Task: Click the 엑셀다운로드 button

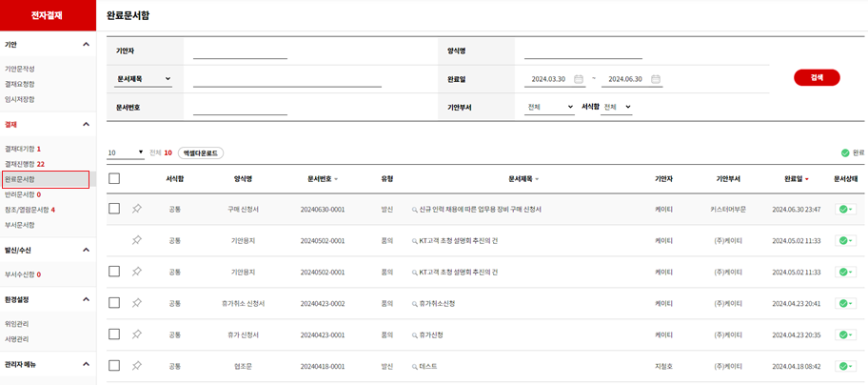Action: [201, 152]
